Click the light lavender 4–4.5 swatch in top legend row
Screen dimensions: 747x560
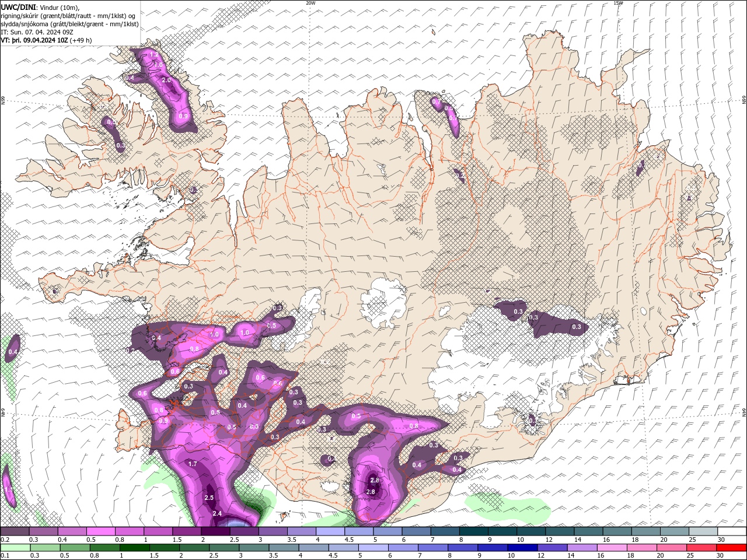[x=330, y=531]
